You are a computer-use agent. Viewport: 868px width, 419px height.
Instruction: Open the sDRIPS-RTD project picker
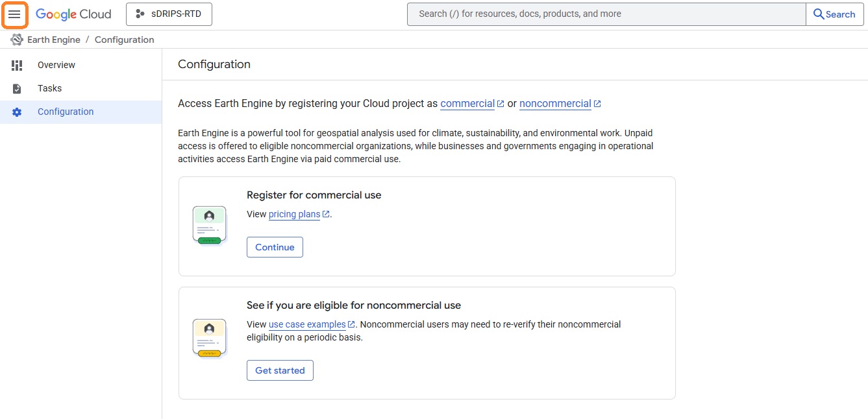pyautogui.click(x=169, y=14)
